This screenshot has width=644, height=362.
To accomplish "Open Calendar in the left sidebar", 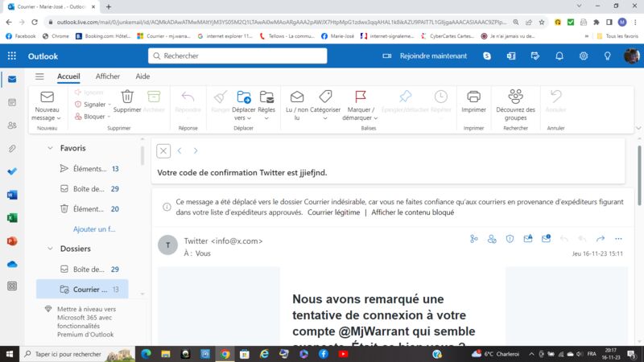I will [x=12, y=102].
